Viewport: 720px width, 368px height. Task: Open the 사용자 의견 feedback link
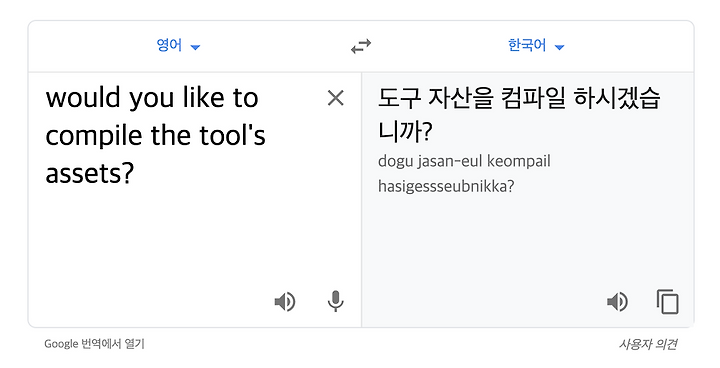pos(647,344)
